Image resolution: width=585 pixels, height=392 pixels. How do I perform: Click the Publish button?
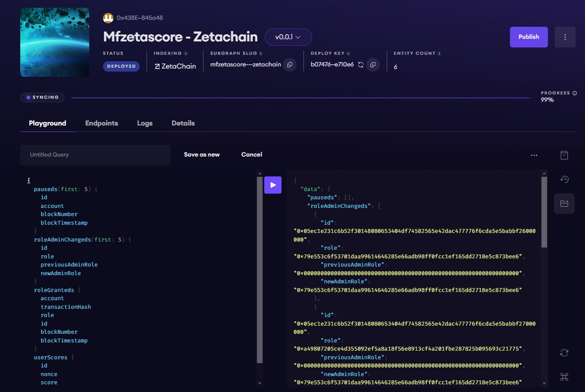[529, 37]
